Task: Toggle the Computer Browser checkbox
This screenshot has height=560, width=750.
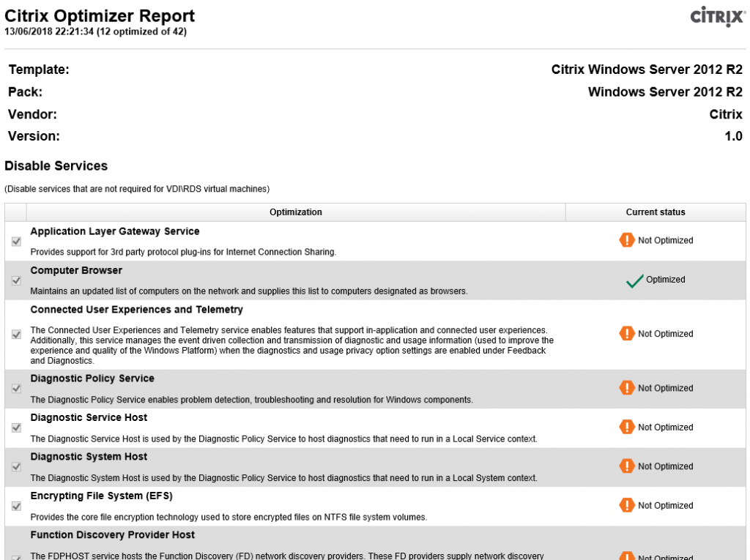Action: [x=16, y=280]
